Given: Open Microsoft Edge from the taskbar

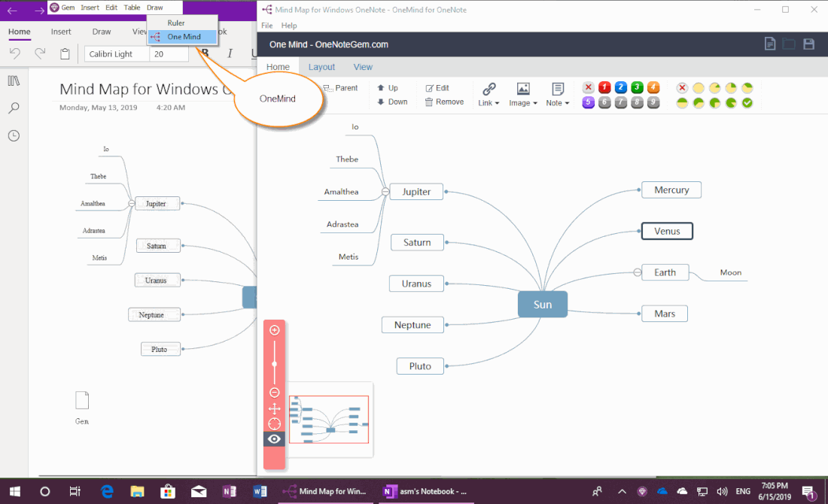Looking at the screenshot, I should (107, 491).
